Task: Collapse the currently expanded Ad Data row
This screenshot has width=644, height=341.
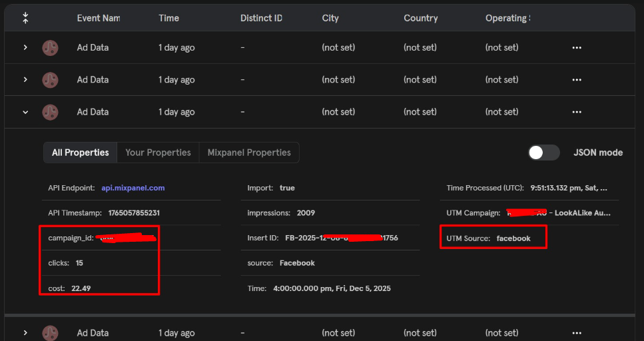Action: pos(25,112)
